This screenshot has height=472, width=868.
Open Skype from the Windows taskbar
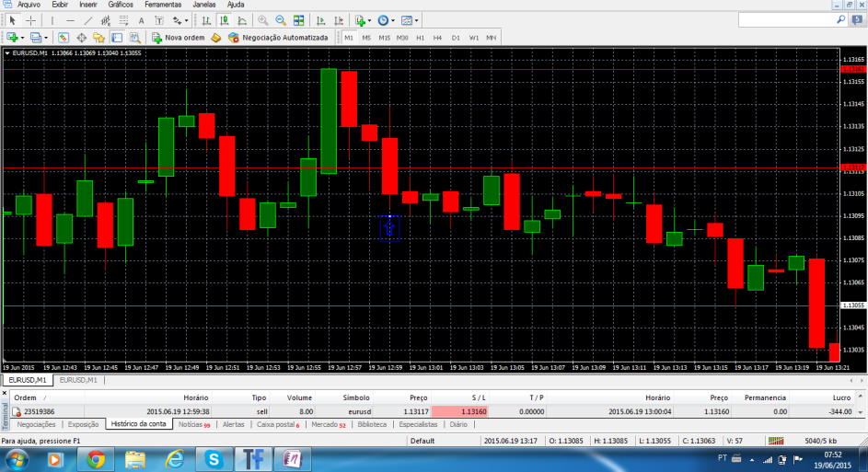[214, 457]
